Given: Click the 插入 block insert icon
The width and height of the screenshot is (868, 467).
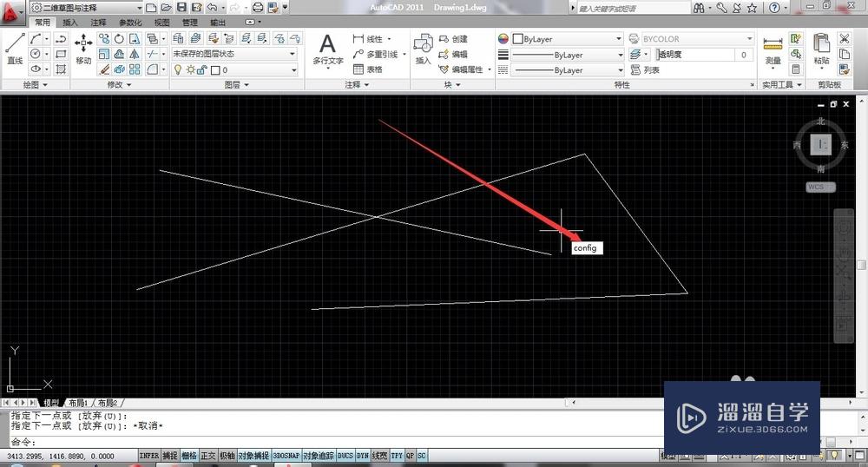Looking at the screenshot, I should [424, 49].
